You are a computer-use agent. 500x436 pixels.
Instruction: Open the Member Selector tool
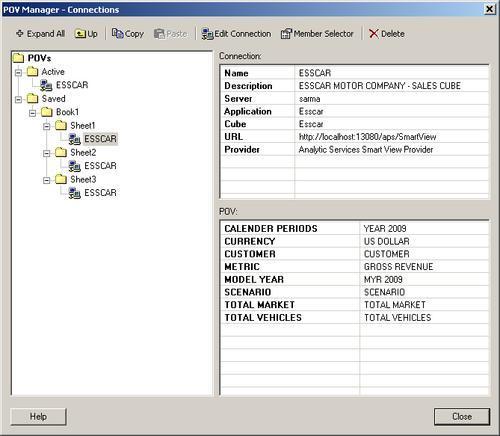pyautogui.click(x=317, y=34)
